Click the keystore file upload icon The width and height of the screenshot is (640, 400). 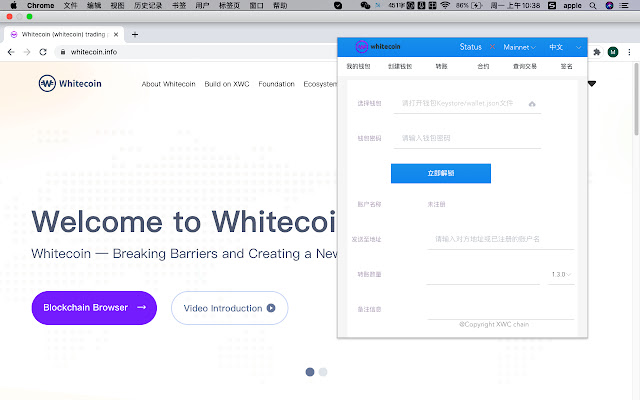tap(532, 104)
